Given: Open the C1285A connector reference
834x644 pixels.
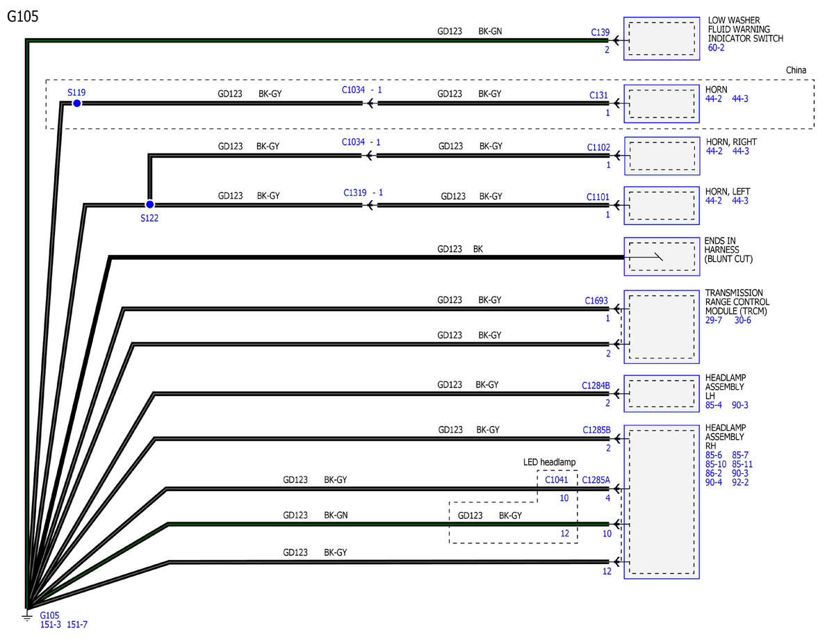Looking at the screenshot, I should tap(596, 479).
